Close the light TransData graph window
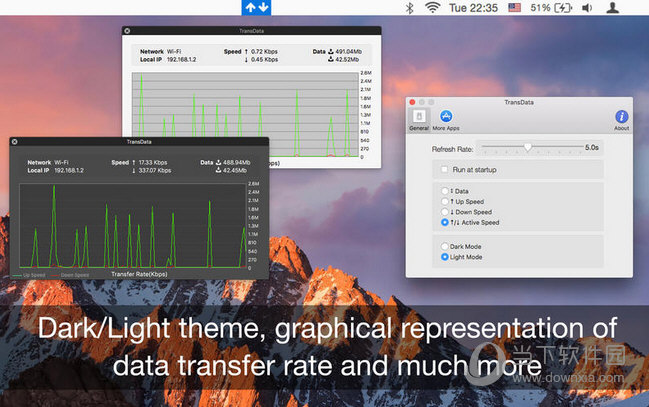This screenshot has height=407, width=649. pyautogui.click(x=127, y=31)
